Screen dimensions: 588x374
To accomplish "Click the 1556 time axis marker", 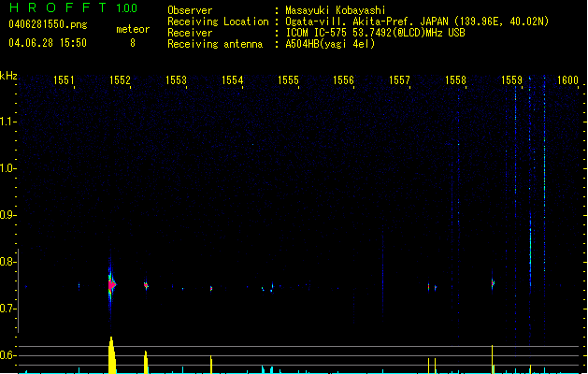I will pos(343,80).
